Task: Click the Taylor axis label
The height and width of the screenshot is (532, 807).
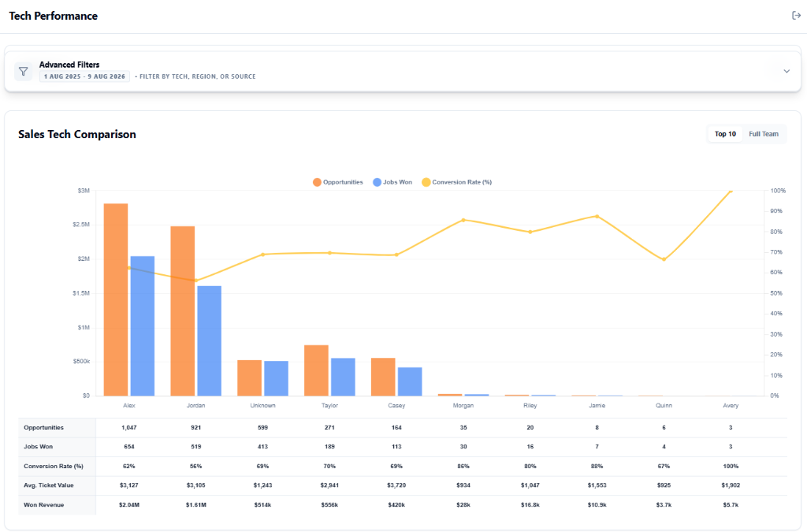Action: 329,405
